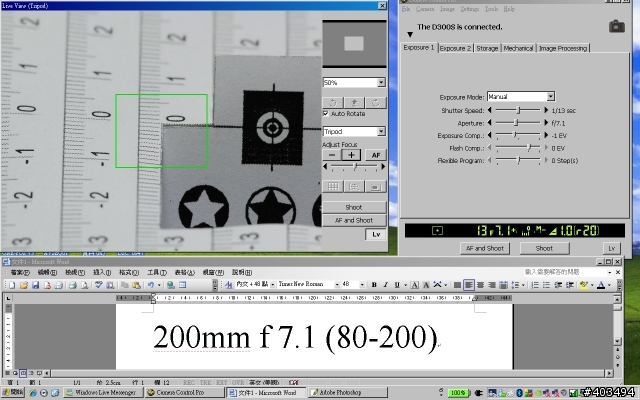Run spelling and grammar check in Word
This screenshot has width=640, height=400.
coord(98,285)
